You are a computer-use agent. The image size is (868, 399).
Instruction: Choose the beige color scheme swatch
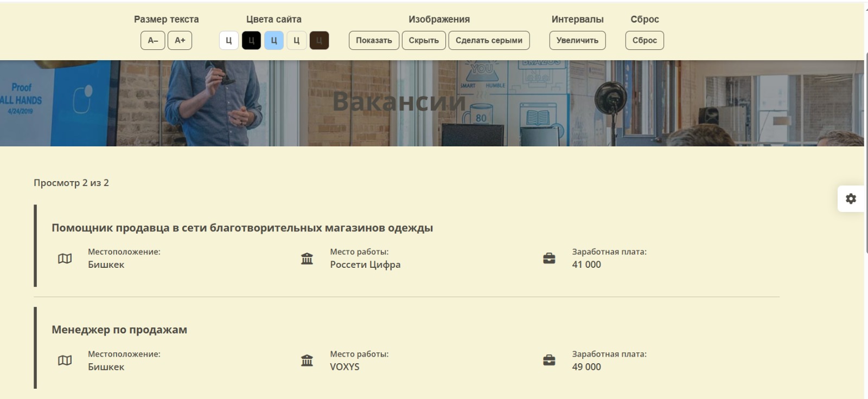(296, 40)
